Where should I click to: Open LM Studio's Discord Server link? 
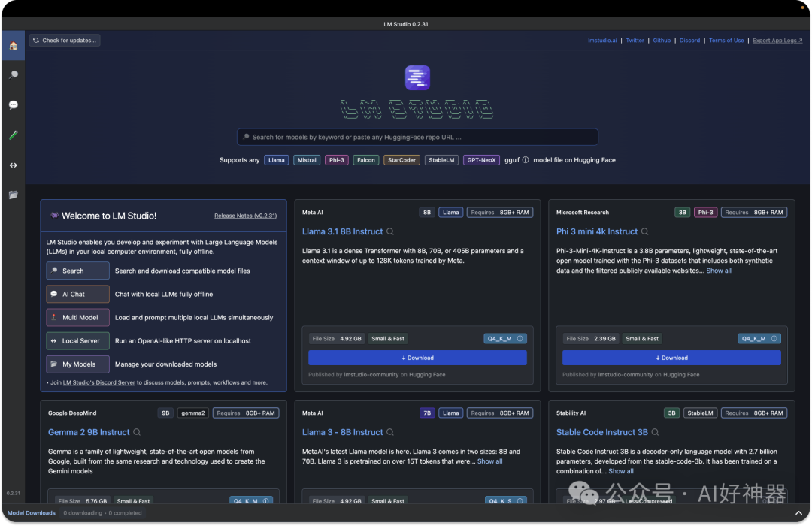tap(99, 382)
